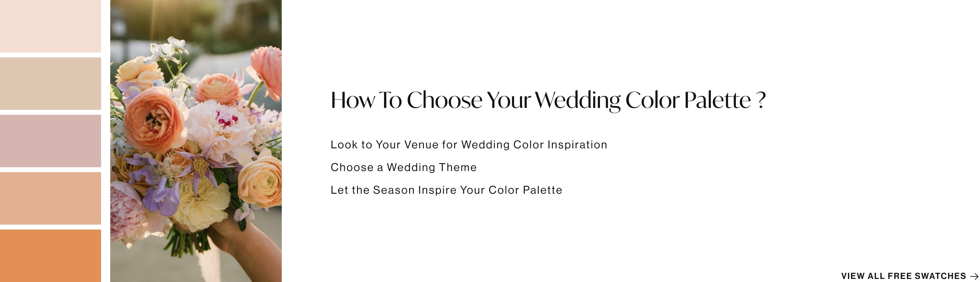980x282 pixels.
Task: Pick the pale blush pink swatch at top
Action: tap(50, 26)
